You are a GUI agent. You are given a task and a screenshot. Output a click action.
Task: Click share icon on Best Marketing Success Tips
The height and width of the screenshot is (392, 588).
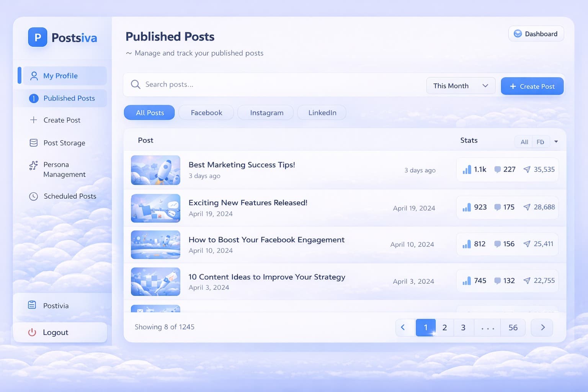pos(527,170)
